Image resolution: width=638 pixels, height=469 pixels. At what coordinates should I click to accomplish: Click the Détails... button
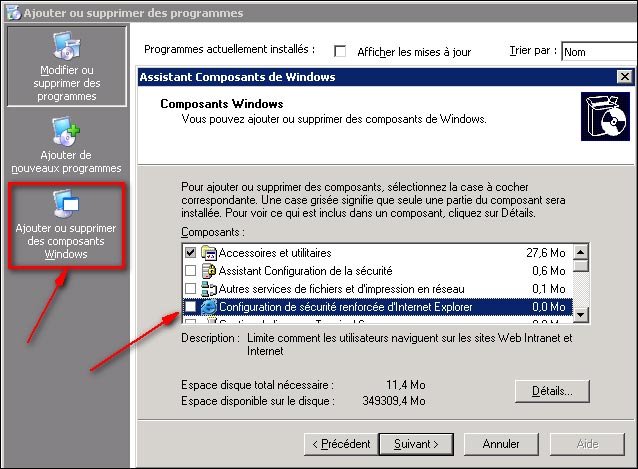pos(552,391)
